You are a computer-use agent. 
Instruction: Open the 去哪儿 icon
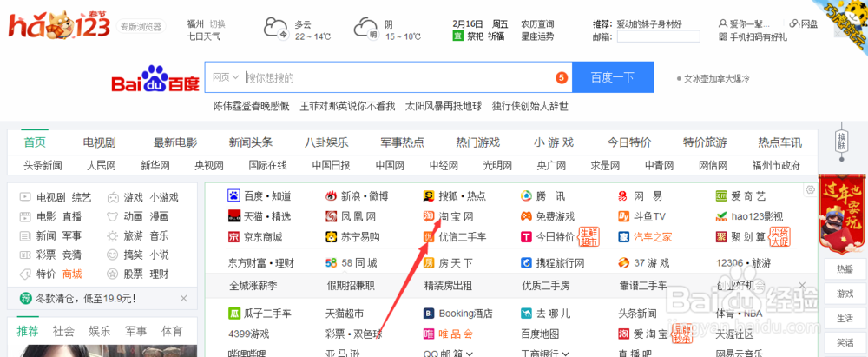(x=526, y=314)
